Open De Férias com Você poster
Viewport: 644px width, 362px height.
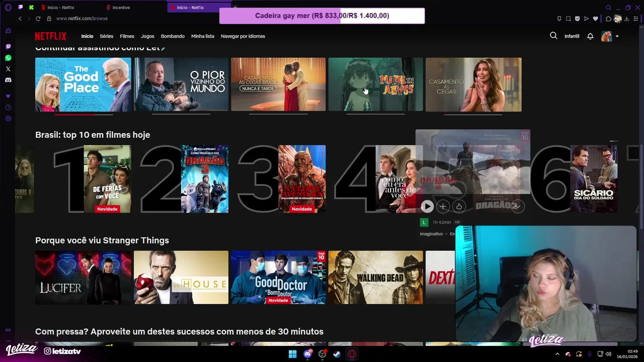(107, 179)
